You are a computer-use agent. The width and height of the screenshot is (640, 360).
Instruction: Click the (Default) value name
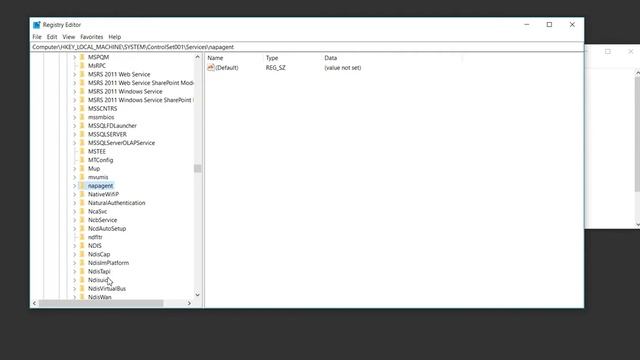point(227,68)
